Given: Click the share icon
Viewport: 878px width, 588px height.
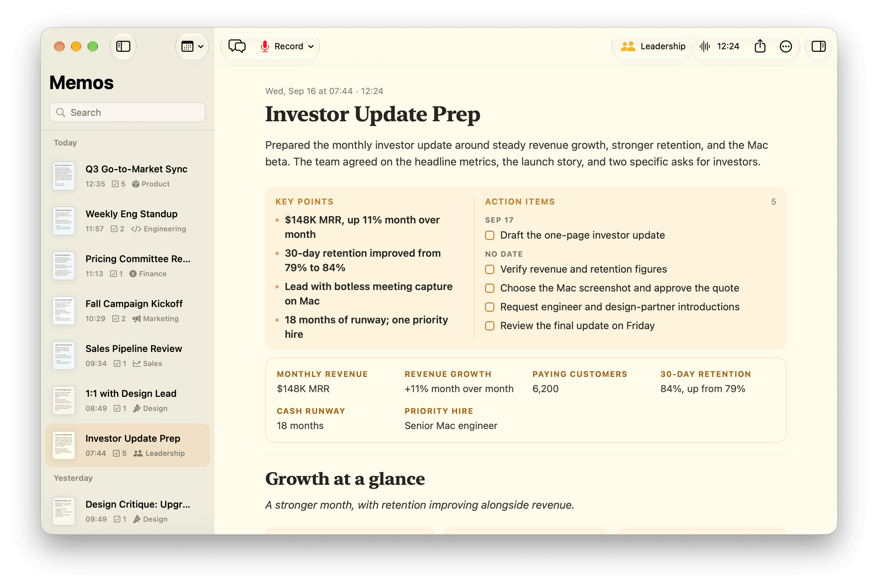Looking at the screenshot, I should (760, 46).
